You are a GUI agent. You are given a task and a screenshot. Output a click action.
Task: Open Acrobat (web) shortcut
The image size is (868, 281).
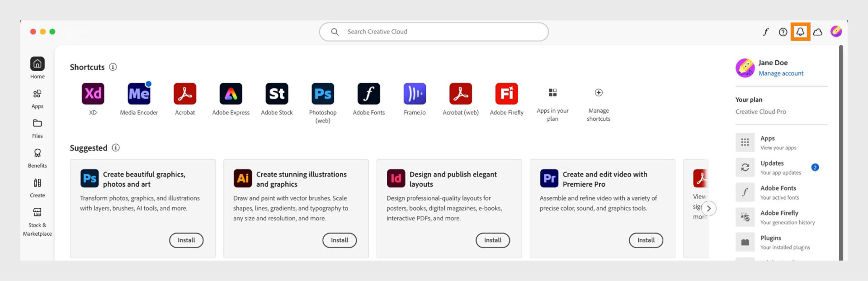[461, 94]
